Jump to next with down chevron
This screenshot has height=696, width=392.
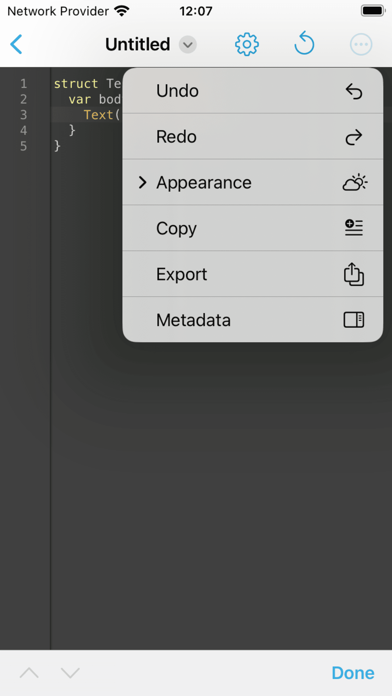(70, 673)
